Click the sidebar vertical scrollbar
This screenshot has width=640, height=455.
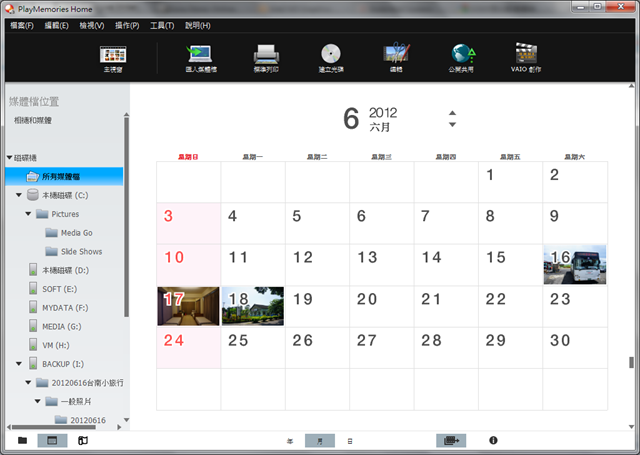point(127,217)
